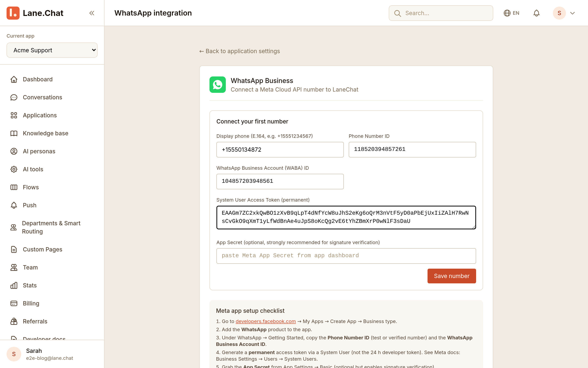Click the globe language icon
This screenshot has width=588, height=368.
(507, 13)
